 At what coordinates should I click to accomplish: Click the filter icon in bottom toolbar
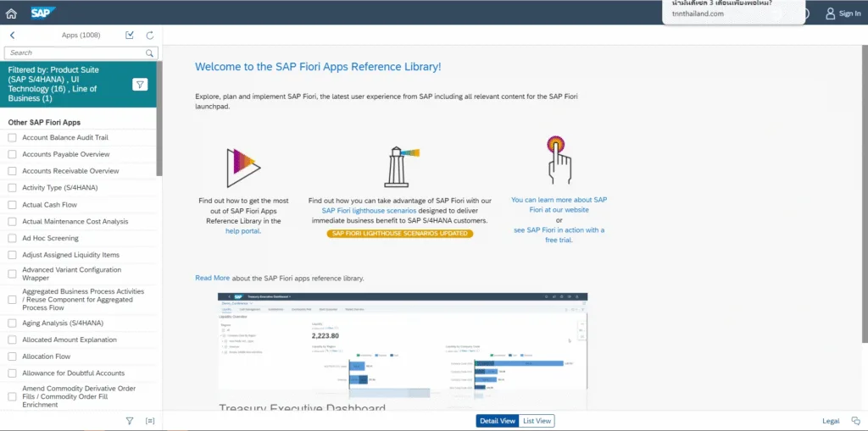click(x=130, y=421)
